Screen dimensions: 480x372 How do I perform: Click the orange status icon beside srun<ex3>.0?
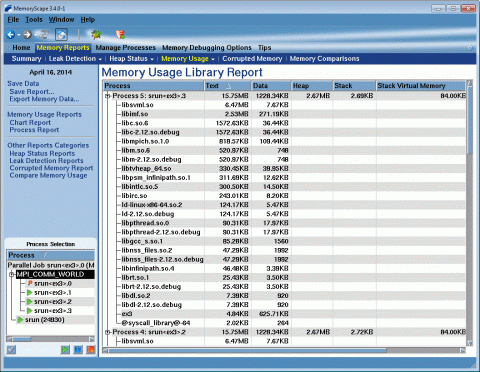pyautogui.click(x=30, y=283)
